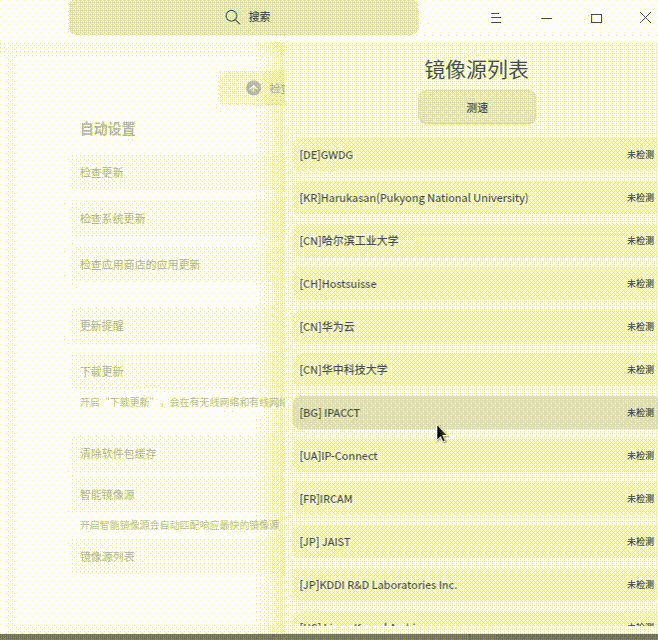
Task: Click the search magnifier icon
Action: tap(232, 17)
